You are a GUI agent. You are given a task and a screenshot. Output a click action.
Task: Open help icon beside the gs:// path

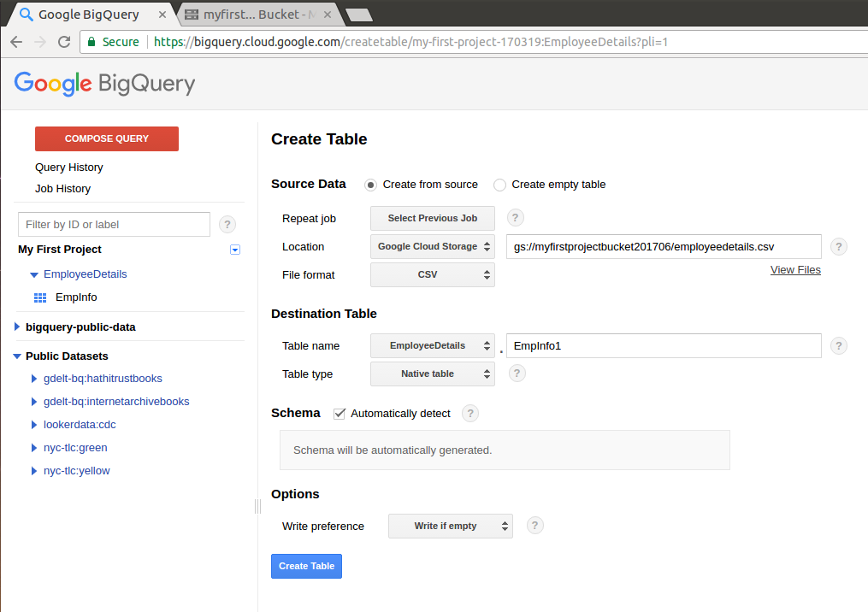pyautogui.click(x=839, y=247)
